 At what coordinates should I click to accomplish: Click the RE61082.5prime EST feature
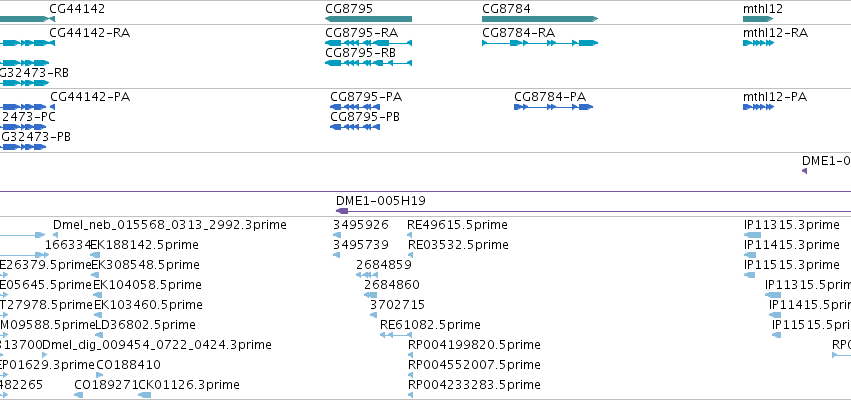click(x=395, y=335)
